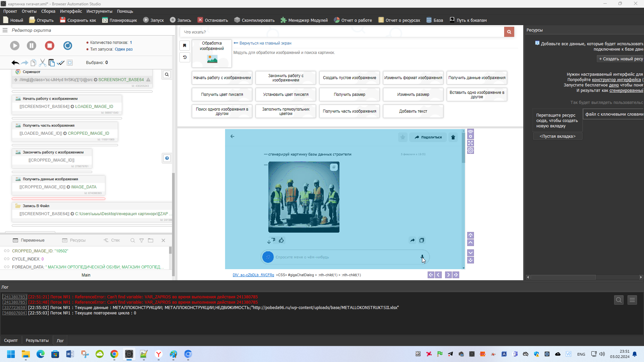Click the blue restart script icon
644x362 pixels.
pos(68,46)
